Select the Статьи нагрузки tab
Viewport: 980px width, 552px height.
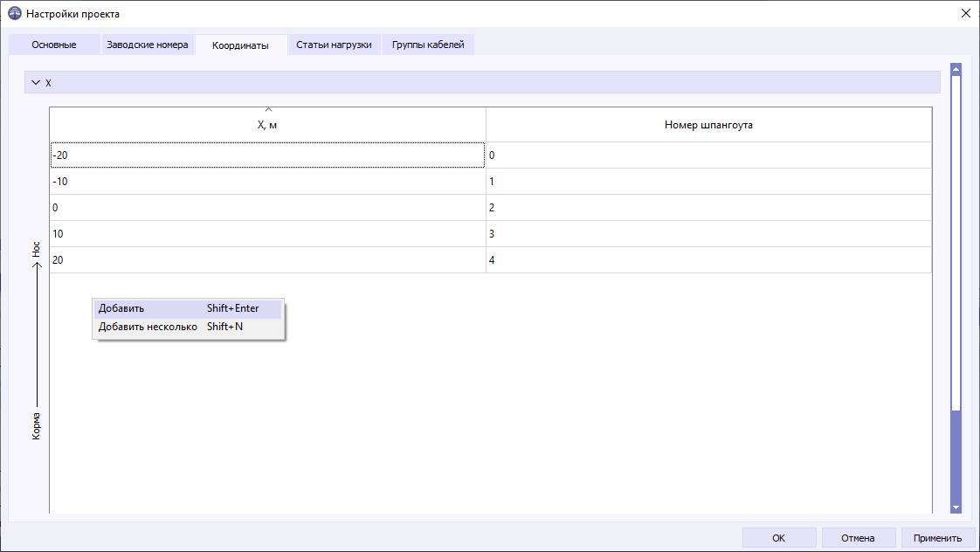click(x=335, y=44)
